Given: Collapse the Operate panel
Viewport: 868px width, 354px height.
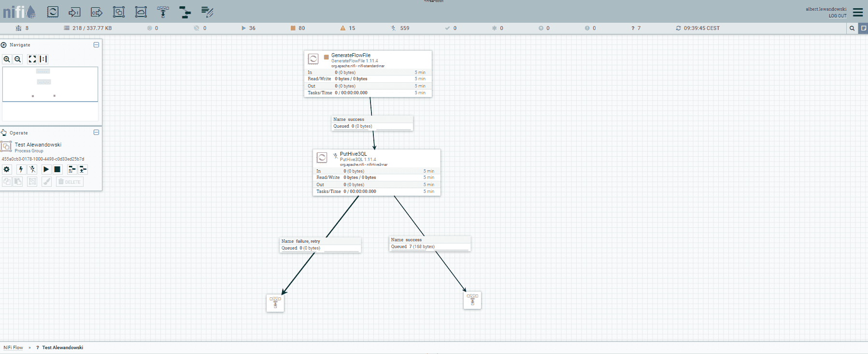Looking at the screenshot, I should click(x=96, y=133).
